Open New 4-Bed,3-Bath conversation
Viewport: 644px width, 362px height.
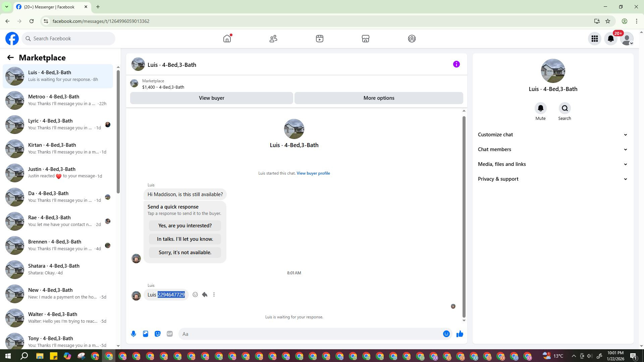(58, 294)
